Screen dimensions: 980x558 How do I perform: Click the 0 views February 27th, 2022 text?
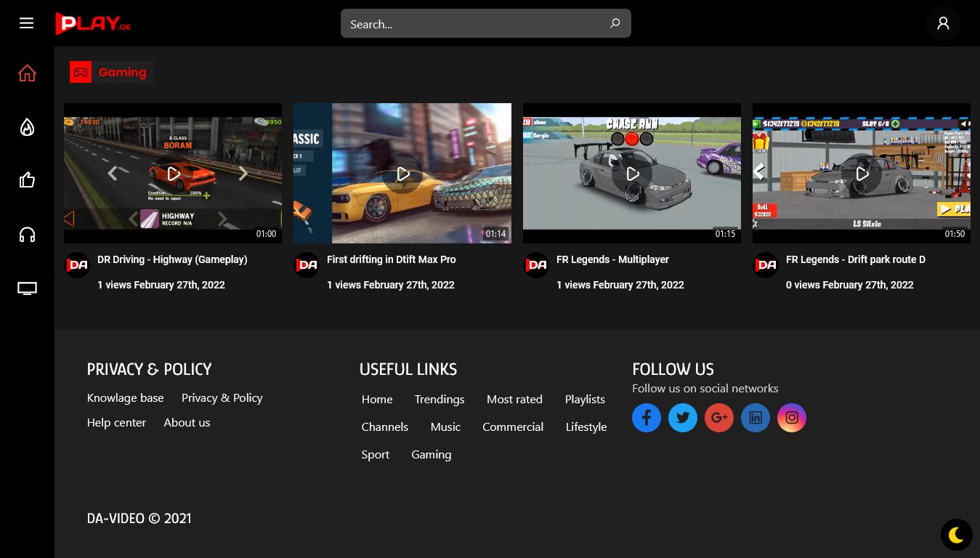[x=850, y=285]
